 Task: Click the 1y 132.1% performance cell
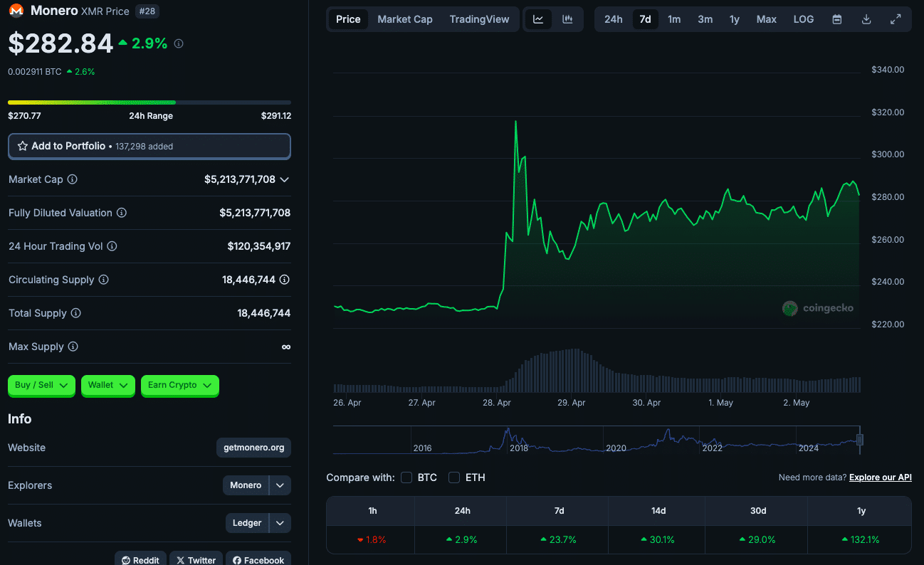point(860,540)
